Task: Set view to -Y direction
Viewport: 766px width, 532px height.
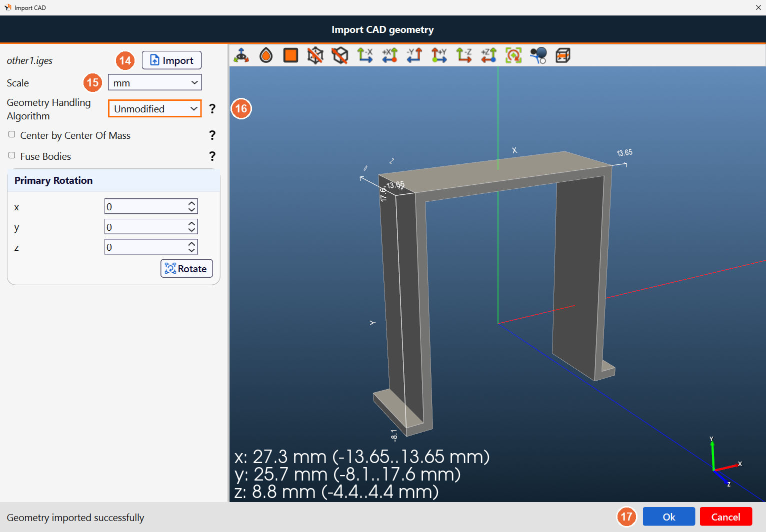Action: [414, 55]
